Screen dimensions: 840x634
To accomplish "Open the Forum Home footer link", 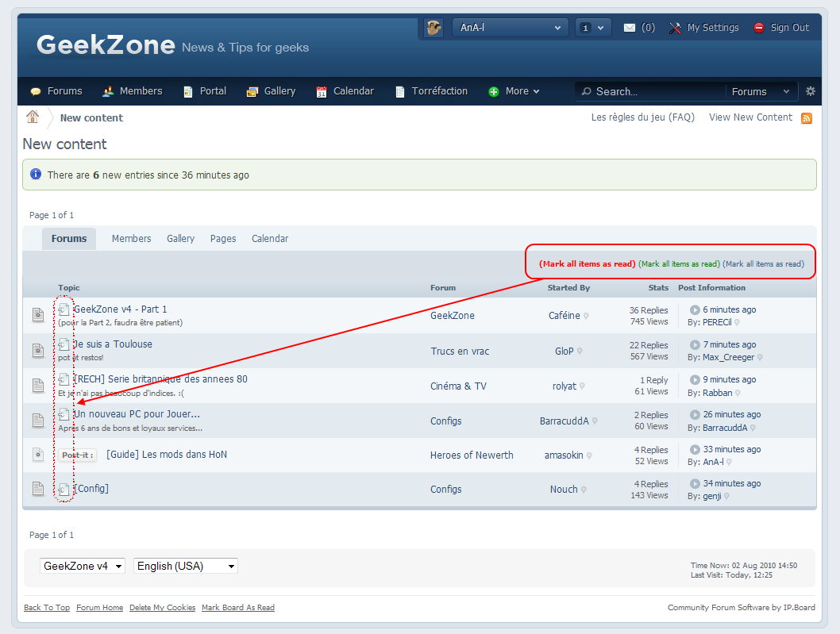I will [x=100, y=608].
